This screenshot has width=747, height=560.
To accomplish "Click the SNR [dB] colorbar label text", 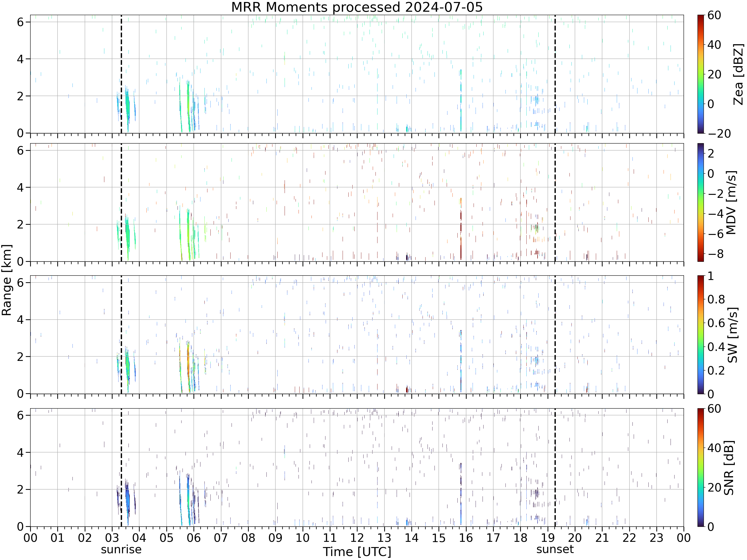I will pyautogui.click(x=729, y=468).
